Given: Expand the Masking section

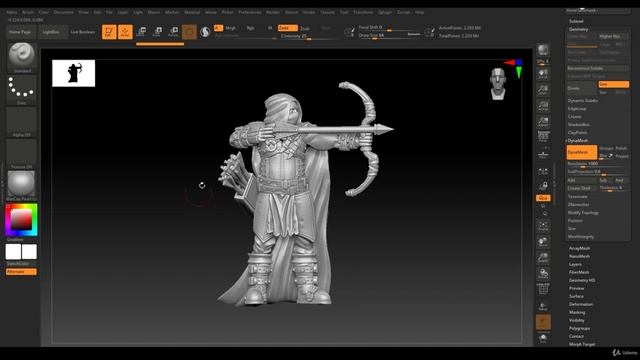Looking at the screenshot, I should tap(577, 312).
